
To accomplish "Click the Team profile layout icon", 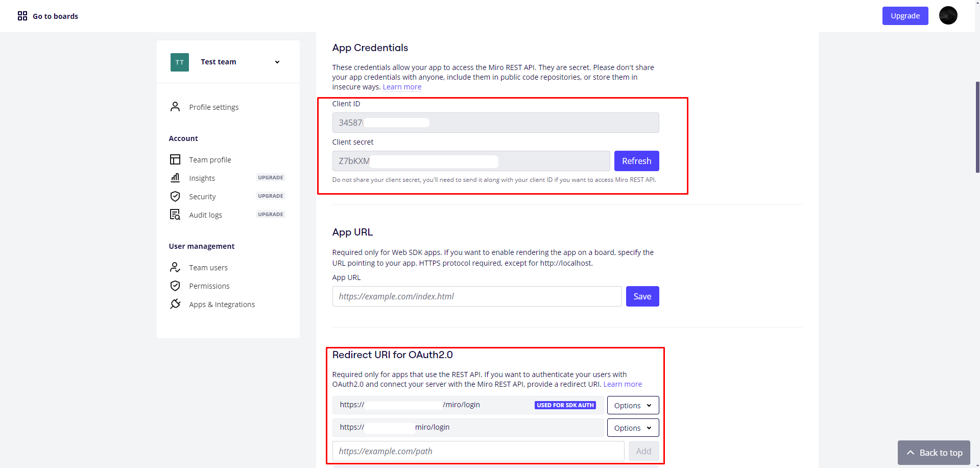I will pos(175,159).
